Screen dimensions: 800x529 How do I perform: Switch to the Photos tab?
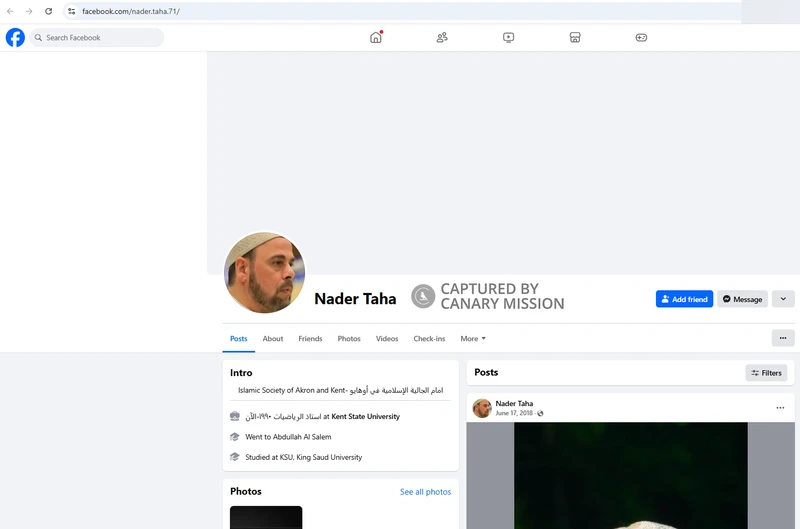[349, 339]
